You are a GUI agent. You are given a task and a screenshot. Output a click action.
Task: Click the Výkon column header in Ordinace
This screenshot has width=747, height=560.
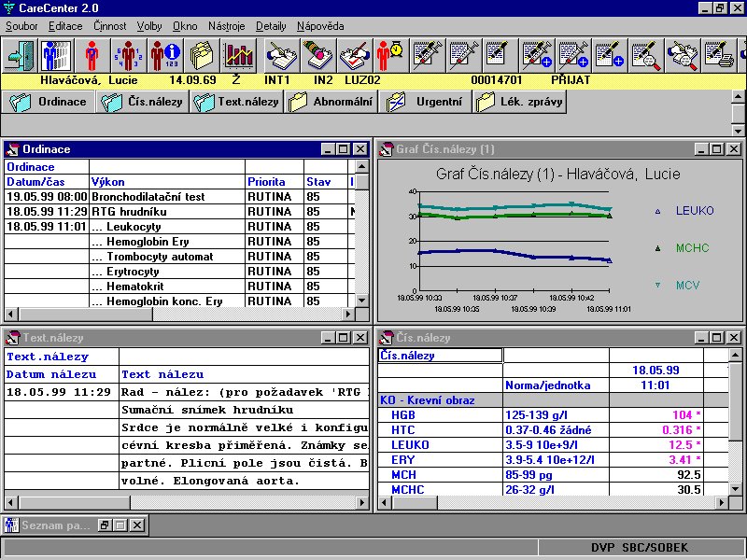(108, 182)
